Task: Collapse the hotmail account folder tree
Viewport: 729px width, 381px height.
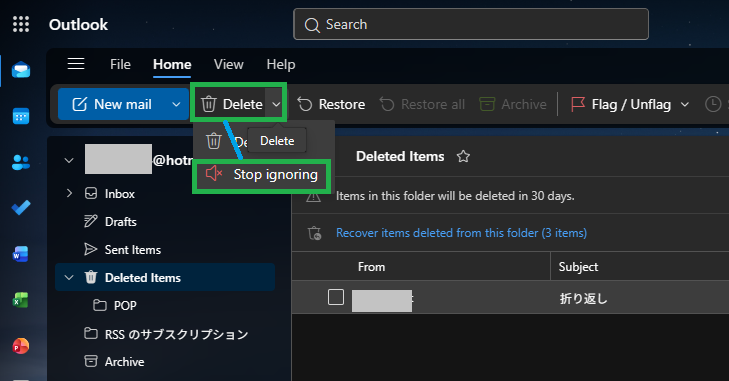Action: coord(69,160)
